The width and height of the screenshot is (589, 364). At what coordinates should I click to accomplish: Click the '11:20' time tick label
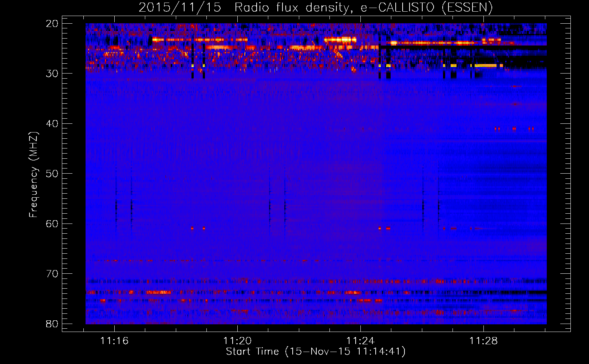click(237, 341)
